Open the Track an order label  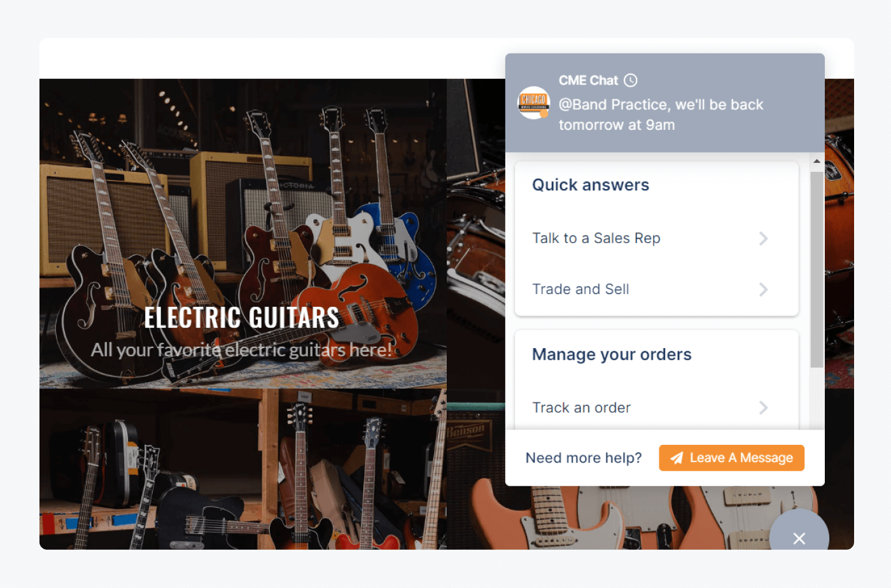point(581,408)
